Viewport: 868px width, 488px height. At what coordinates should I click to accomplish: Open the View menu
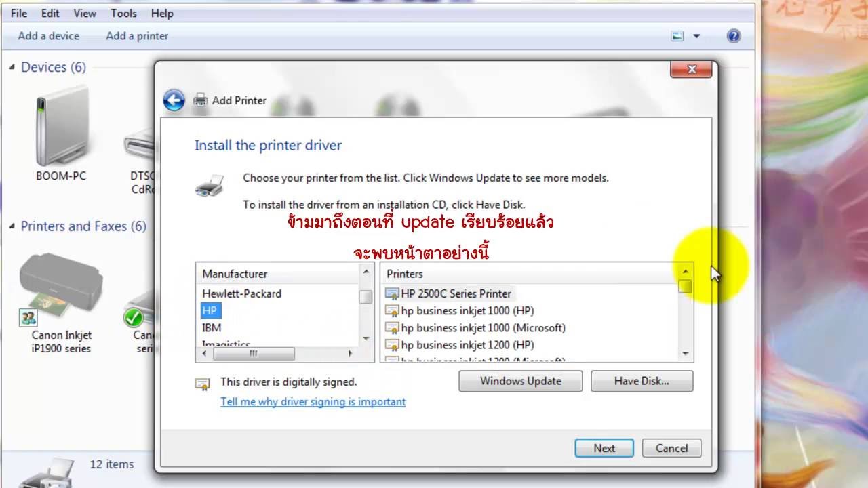[x=85, y=13]
